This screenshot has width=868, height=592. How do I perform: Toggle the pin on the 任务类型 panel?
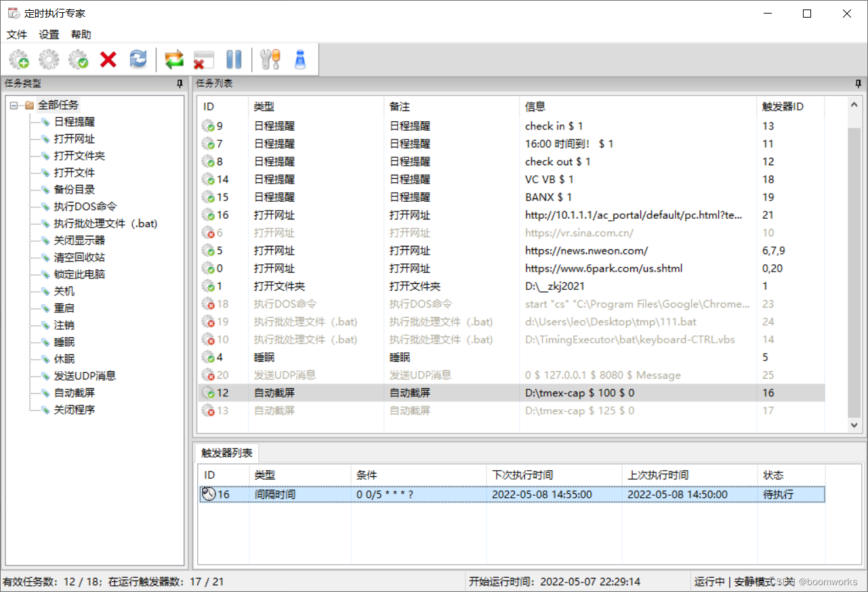click(x=179, y=83)
